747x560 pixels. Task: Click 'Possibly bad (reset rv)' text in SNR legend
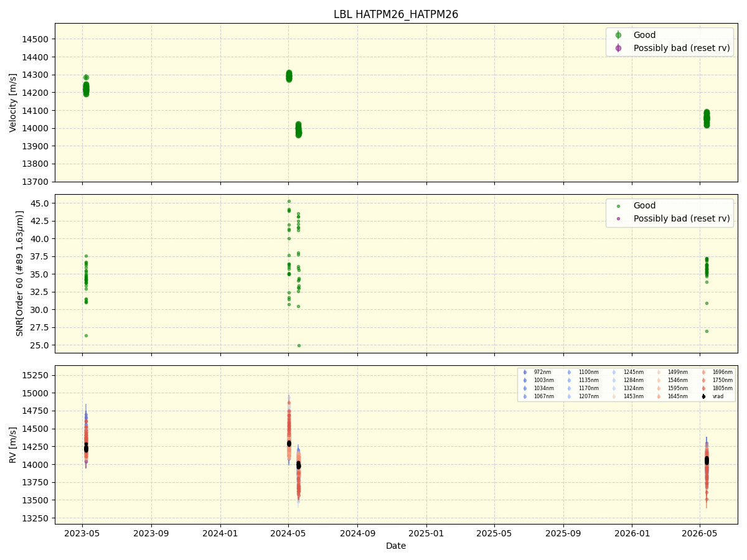coord(682,218)
